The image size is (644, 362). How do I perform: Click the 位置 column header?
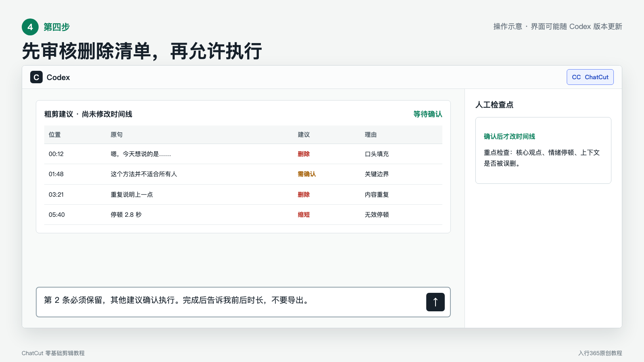pyautogui.click(x=55, y=135)
